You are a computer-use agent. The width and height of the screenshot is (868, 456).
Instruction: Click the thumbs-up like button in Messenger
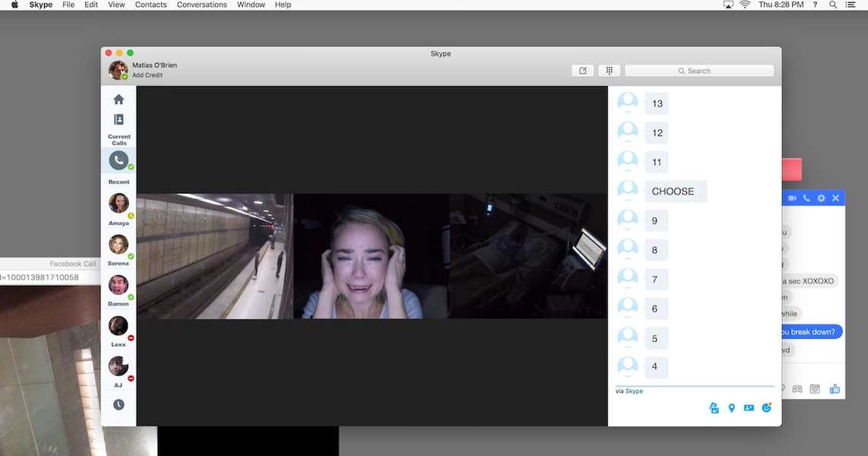[835, 389]
